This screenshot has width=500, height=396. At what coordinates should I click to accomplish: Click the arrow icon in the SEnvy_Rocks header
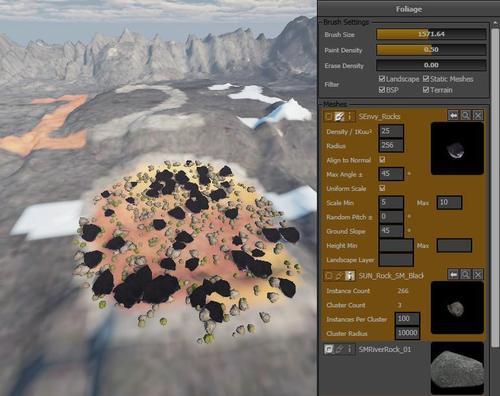pos(453,116)
